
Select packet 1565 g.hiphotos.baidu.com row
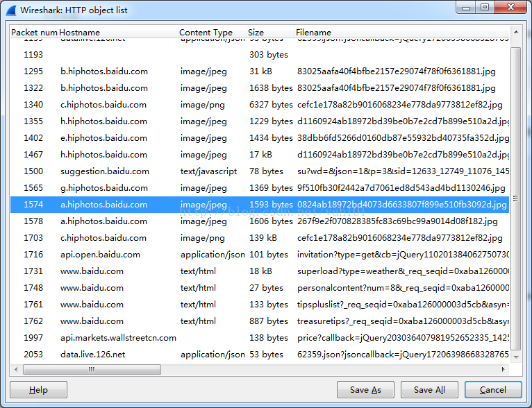click(260, 188)
